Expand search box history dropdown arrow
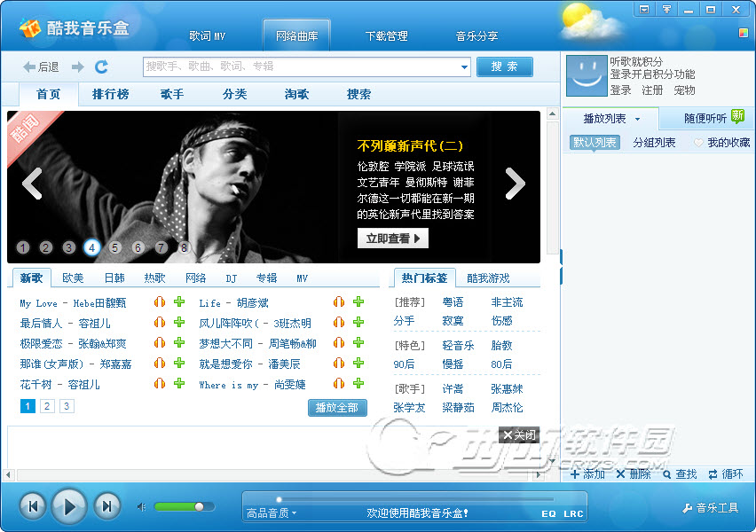This screenshot has height=532, width=756. [x=464, y=67]
